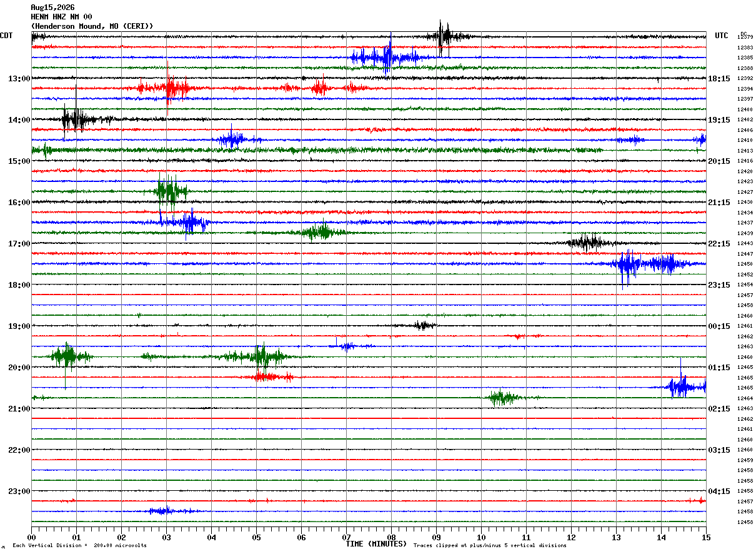
Task: Click the Henderson Mound, MO (CERI) title
Action: [92, 26]
